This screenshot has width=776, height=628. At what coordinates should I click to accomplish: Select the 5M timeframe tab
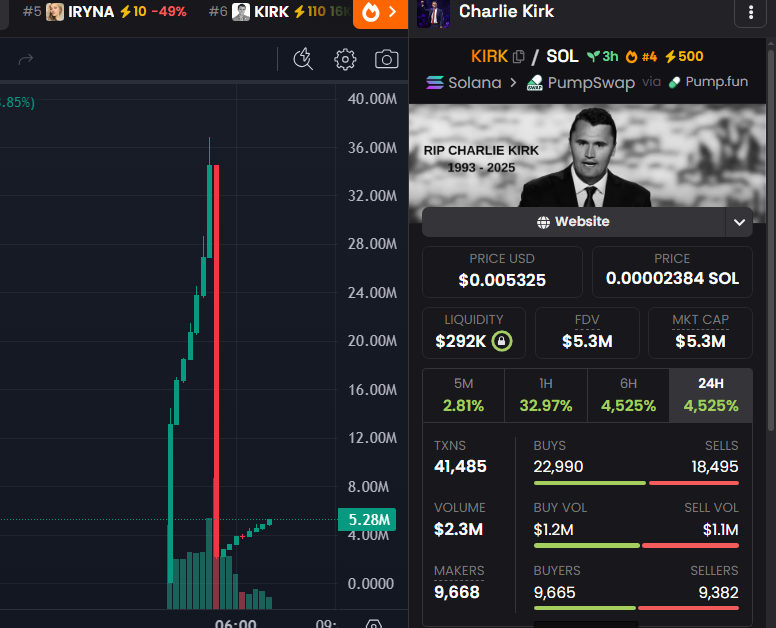pos(463,396)
